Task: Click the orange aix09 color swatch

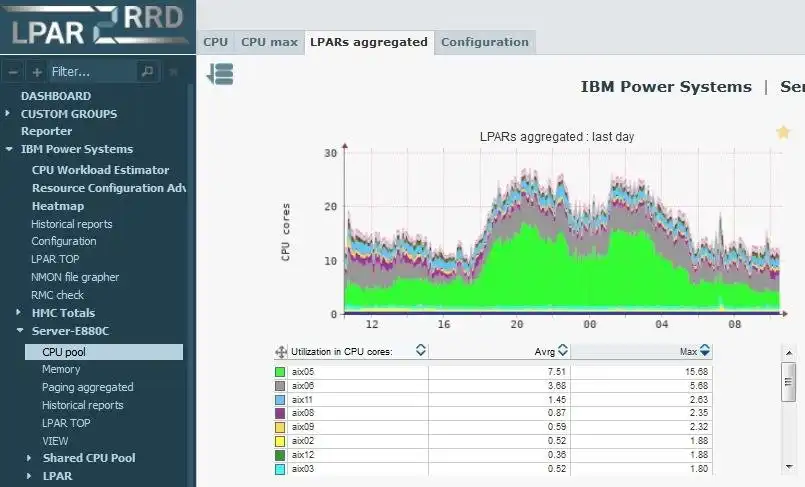Action: [280, 427]
